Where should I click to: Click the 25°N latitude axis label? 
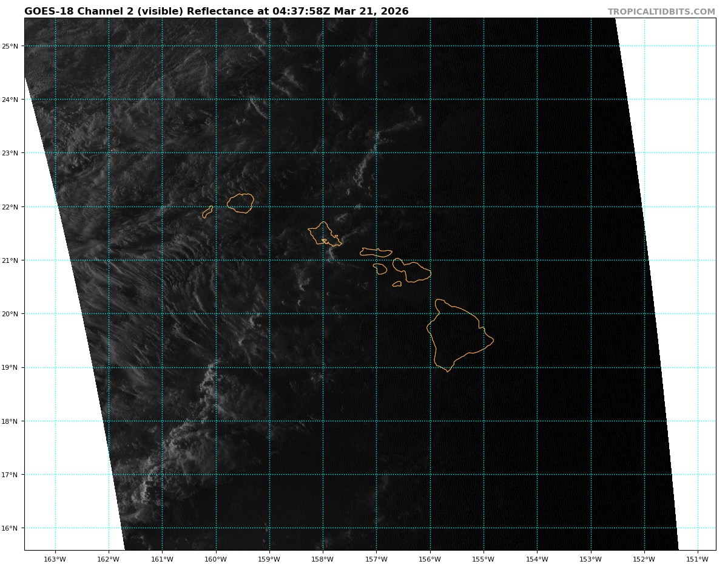[x=12, y=46]
